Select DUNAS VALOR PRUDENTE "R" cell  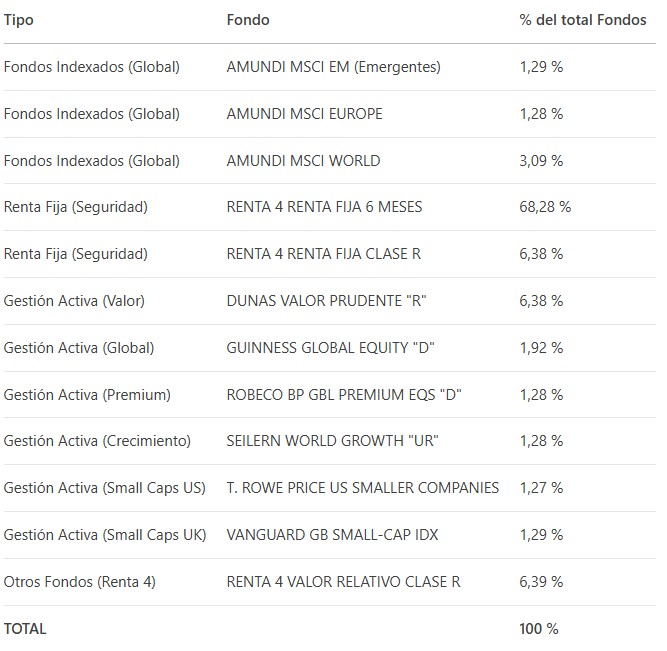pyautogui.click(x=326, y=300)
